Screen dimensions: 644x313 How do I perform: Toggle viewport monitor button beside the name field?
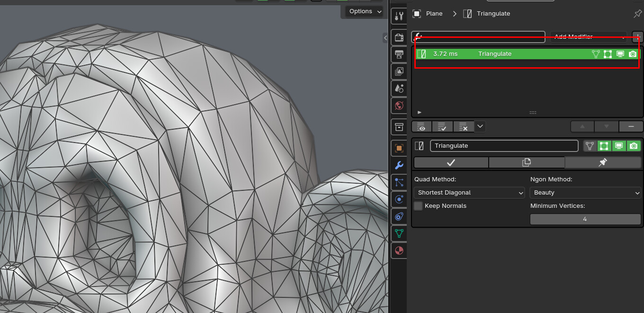point(619,146)
